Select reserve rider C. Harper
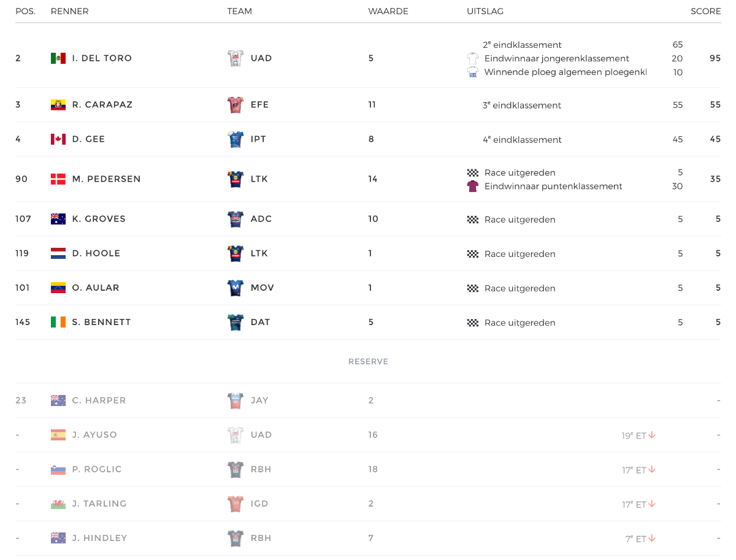736x560 pixels. pyautogui.click(x=99, y=401)
